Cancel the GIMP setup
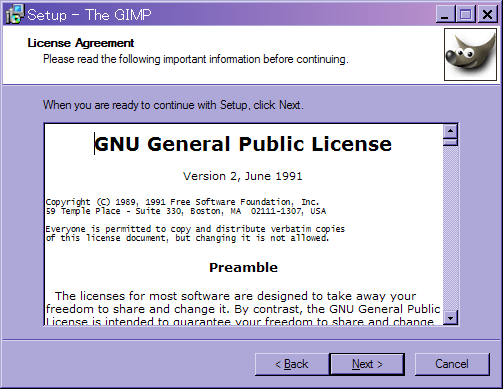503x389 pixels. click(x=452, y=364)
